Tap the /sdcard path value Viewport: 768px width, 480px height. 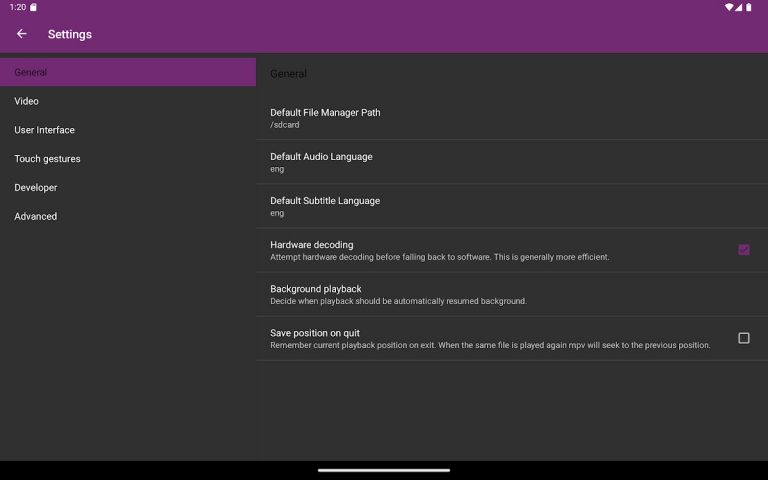click(285, 125)
